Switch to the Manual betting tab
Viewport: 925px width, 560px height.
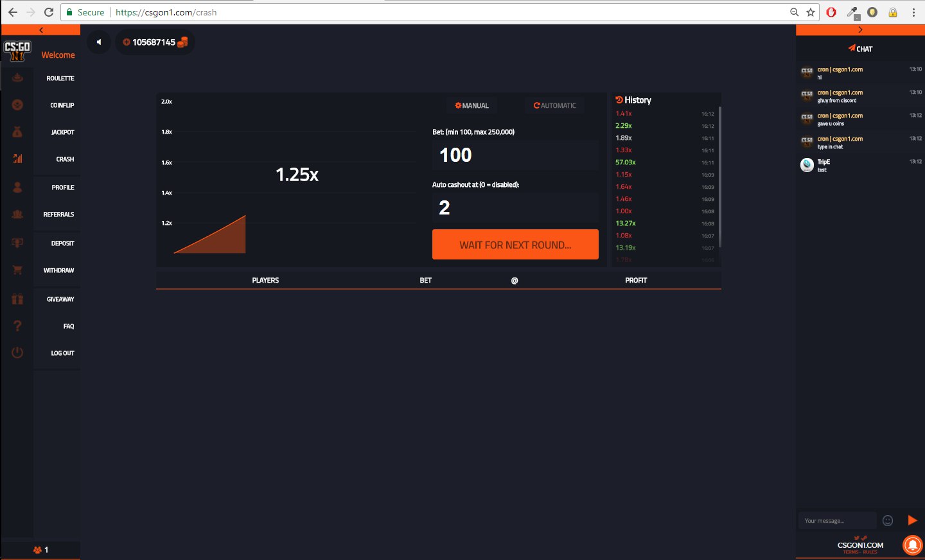(472, 105)
